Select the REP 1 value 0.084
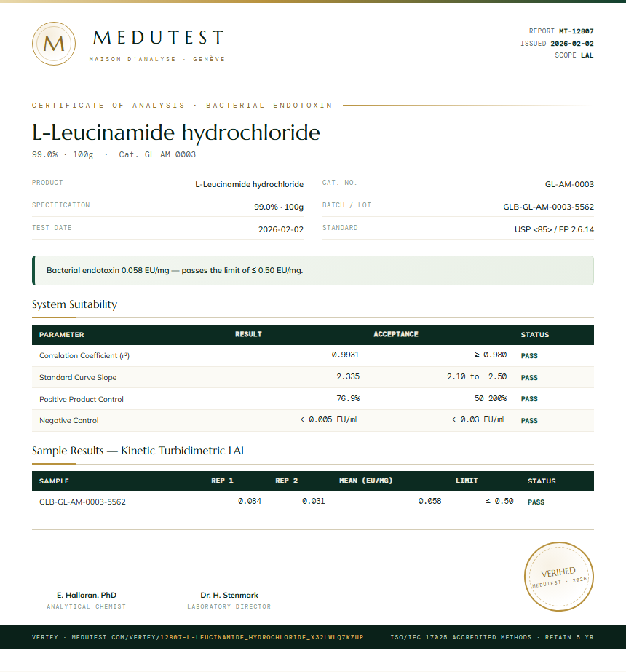Image resolution: width=626 pixels, height=672 pixels. coord(250,501)
